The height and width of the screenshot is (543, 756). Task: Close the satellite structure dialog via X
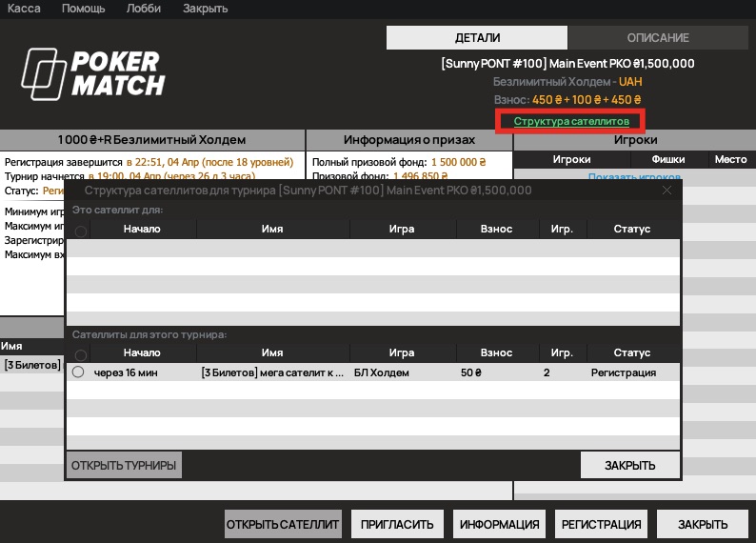click(666, 191)
